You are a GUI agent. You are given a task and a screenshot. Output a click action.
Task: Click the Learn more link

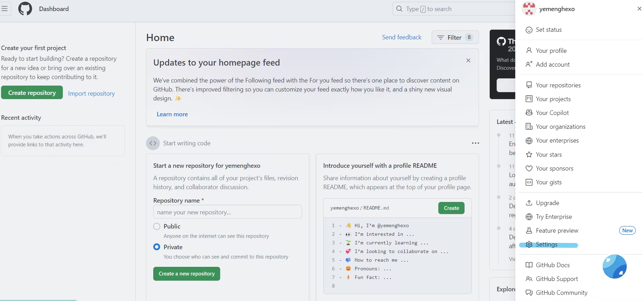click(172, 114)
